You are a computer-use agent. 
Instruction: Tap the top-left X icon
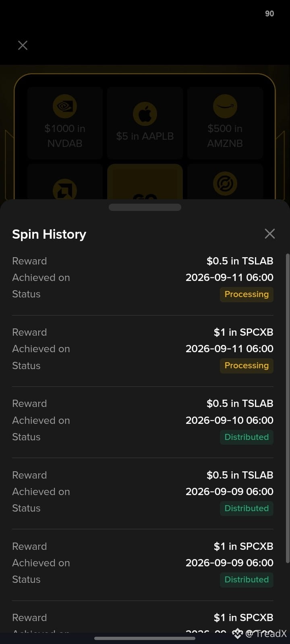pyautogui.click(x=23, y=45)
